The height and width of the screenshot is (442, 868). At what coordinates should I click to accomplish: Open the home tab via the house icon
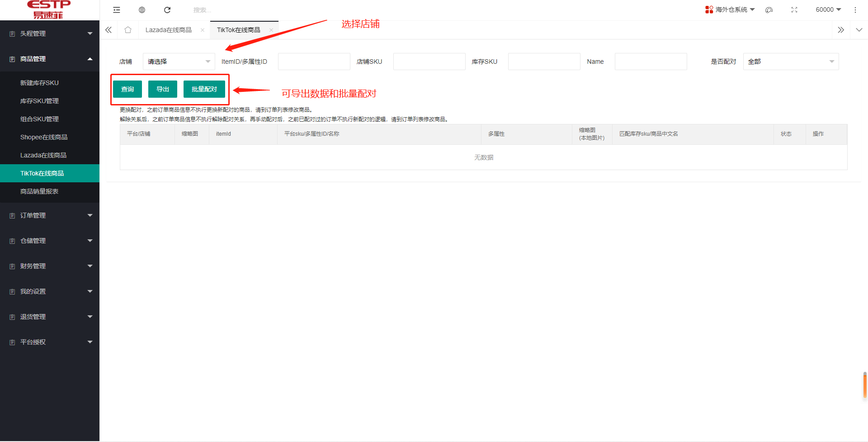128,29
